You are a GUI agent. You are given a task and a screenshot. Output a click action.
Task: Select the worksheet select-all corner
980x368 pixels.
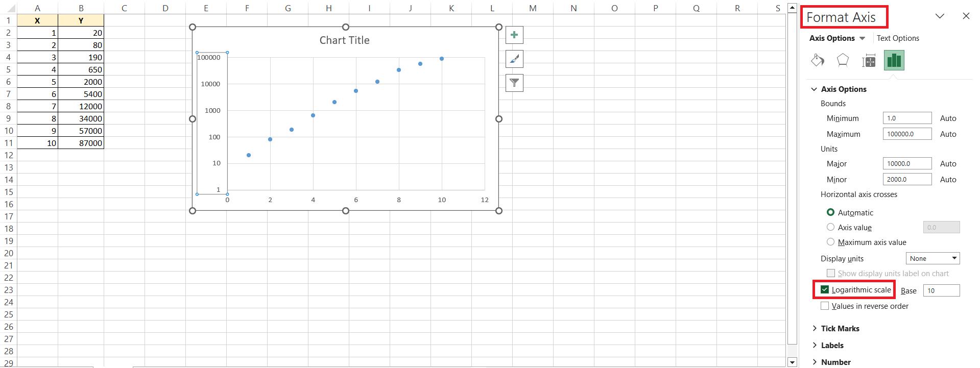pyautogui.click(x=8, y=8)
